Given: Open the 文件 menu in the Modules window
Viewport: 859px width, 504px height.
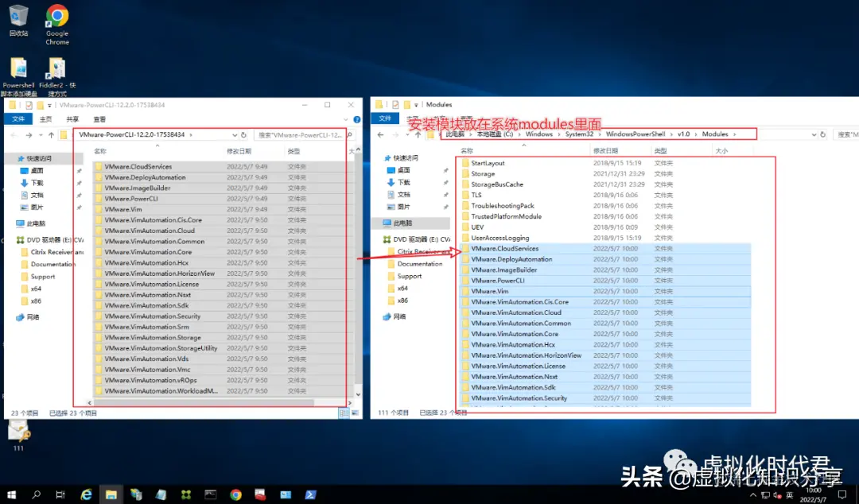Looking at the screenshot, I should [x=384, y=119].
